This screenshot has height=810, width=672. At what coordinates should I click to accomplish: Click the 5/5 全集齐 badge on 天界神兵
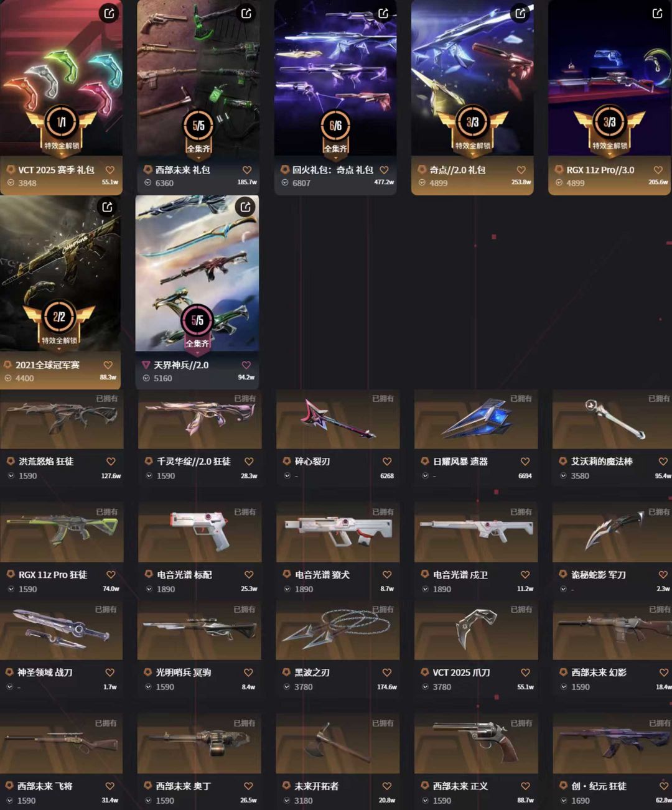(x=197, y=327)
